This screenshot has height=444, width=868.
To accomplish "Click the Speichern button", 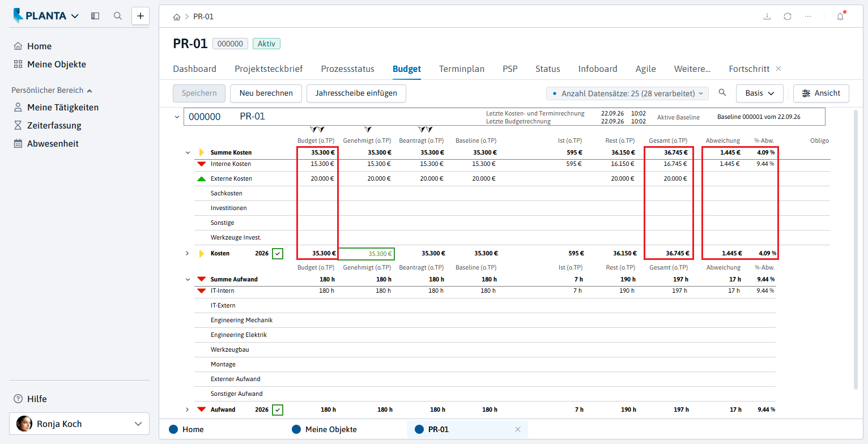I will [x=199, y=93].
